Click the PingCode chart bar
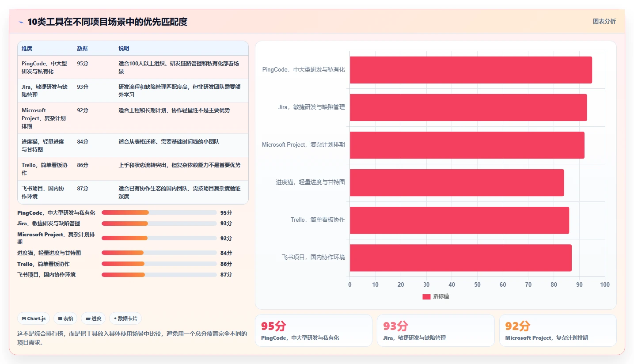634x364 pixels. pyautogui.click(x=471, y=70)
